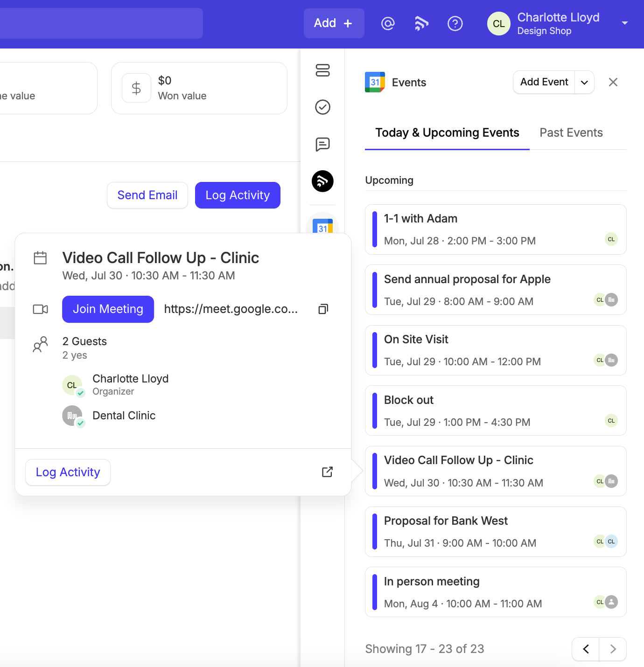Click the $0 Won value card

click(199, 88)
